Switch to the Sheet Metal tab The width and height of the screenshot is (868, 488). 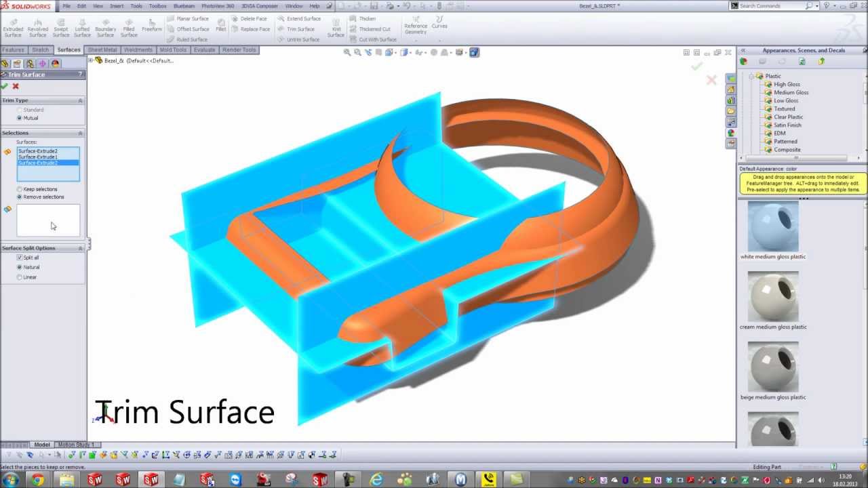coord(102,49)
